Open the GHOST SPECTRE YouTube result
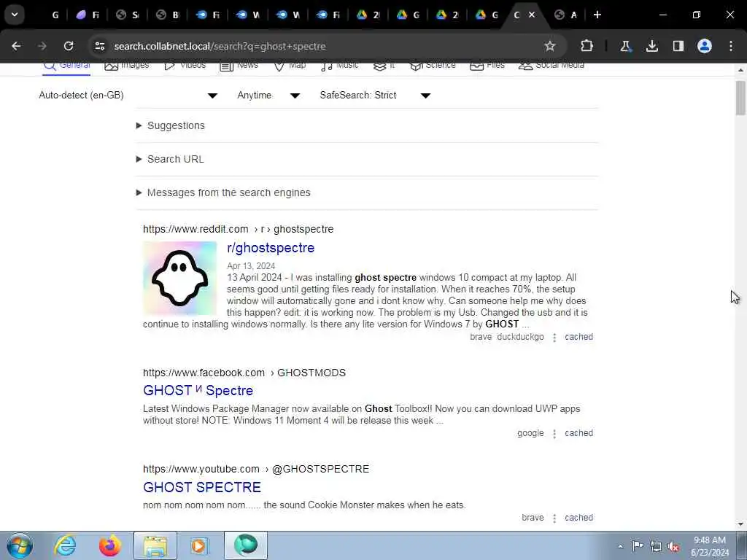 (x=202, y=488)
